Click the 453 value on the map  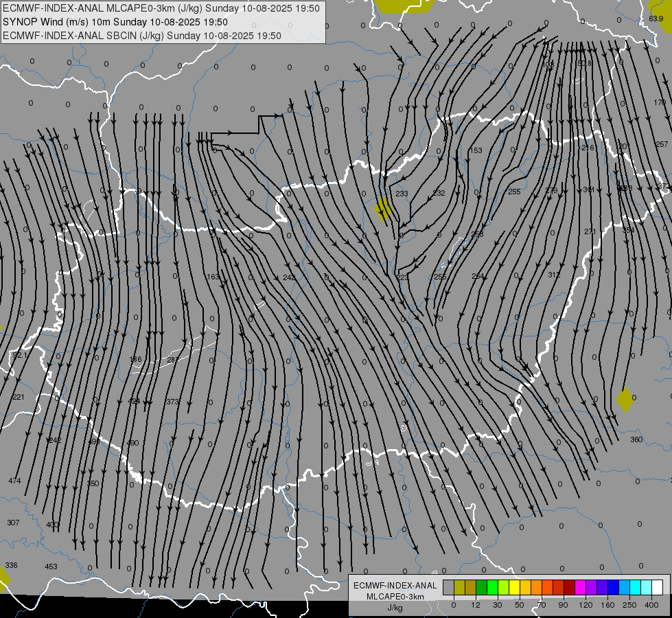pos(51,566)
